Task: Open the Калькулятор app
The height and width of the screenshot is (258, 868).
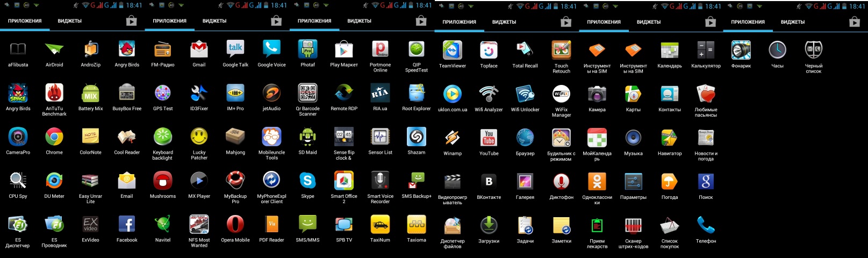Action: [706, 51]
